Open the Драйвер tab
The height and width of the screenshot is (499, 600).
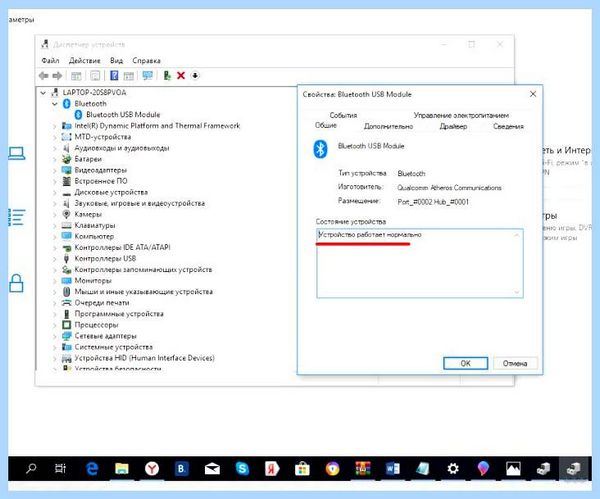453,126
